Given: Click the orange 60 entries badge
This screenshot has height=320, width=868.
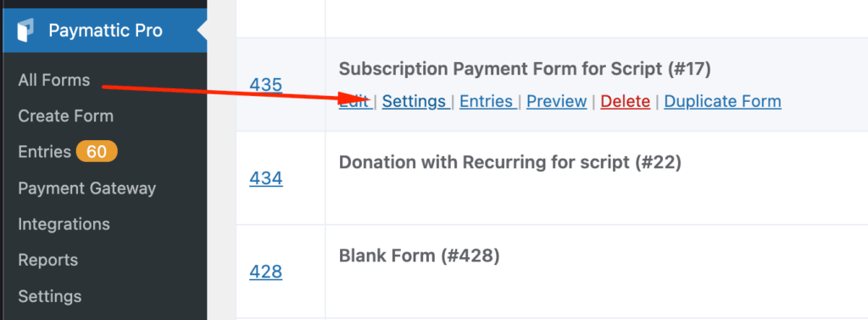Looking at the screenshot, I should 97,152.
